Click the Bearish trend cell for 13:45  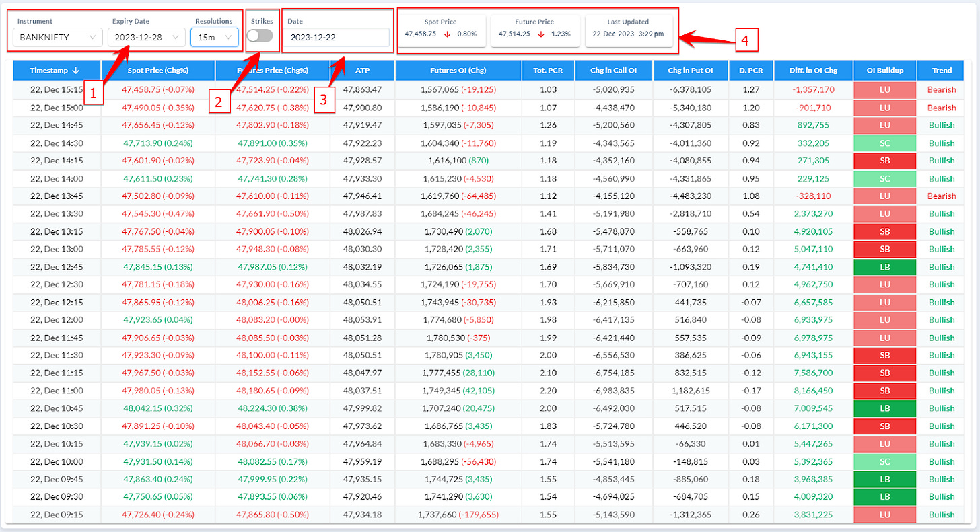942,196
